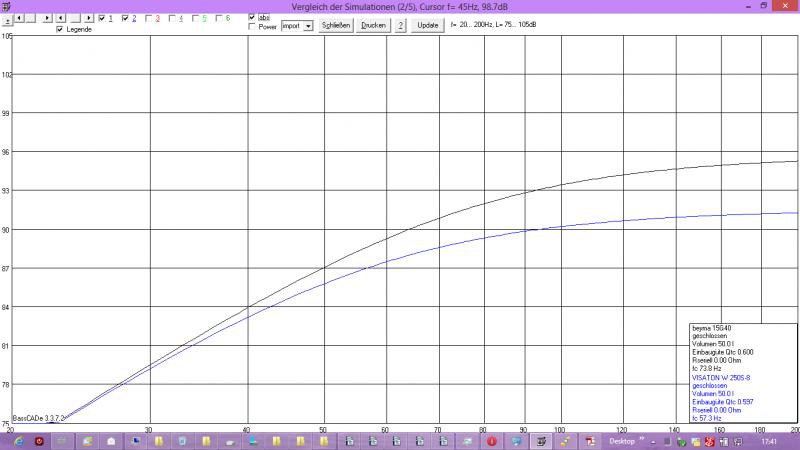Open the network monitor icon in taskbar
The width and height of the screenshot is (800, 450).
point(517,441)
